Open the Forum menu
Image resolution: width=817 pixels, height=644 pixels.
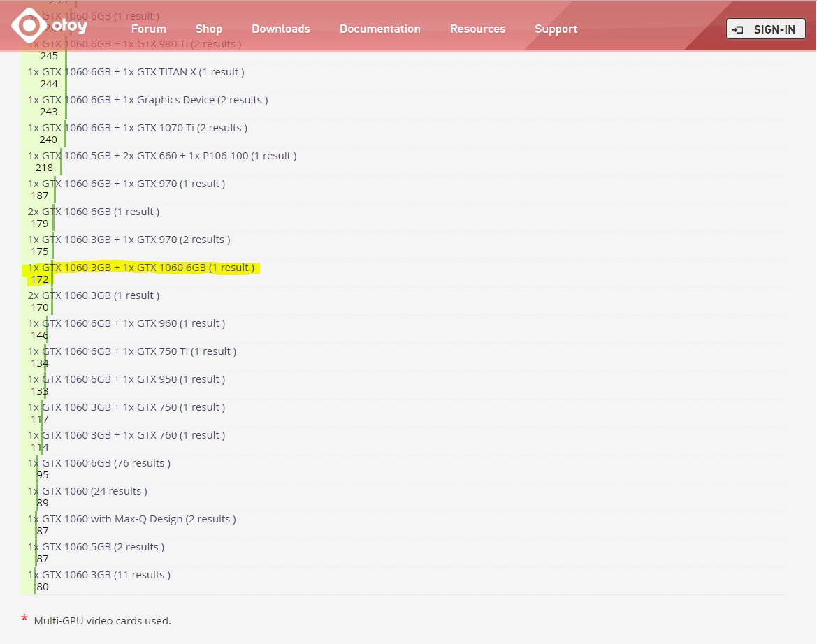[x=148, y=29]
